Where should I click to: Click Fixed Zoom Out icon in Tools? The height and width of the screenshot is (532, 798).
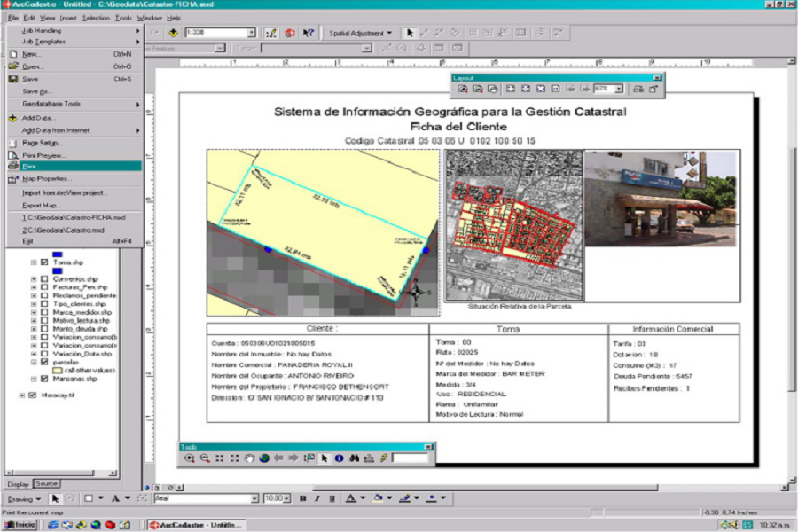234,458
